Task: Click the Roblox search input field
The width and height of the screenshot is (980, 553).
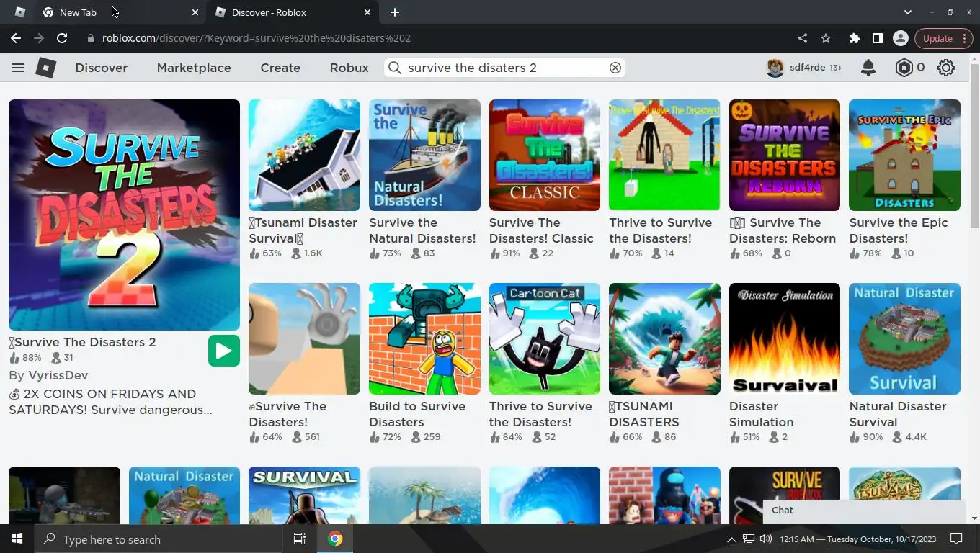Action: coord(506,68)
